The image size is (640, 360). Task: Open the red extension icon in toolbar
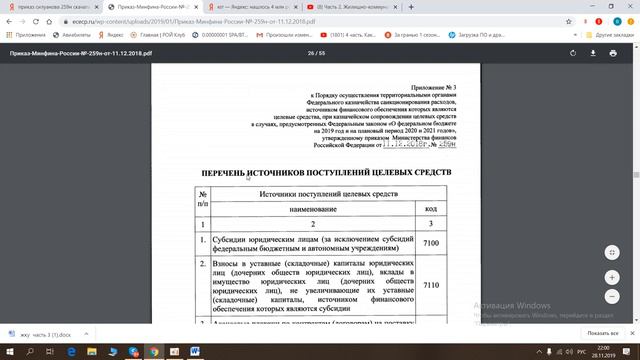click(x=599, y=22)
